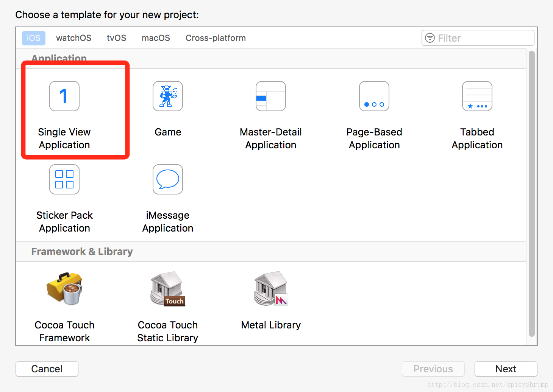Click the Single View Application label
The height and width of the screenshot is (392, 553).
[x=64, y=138]
